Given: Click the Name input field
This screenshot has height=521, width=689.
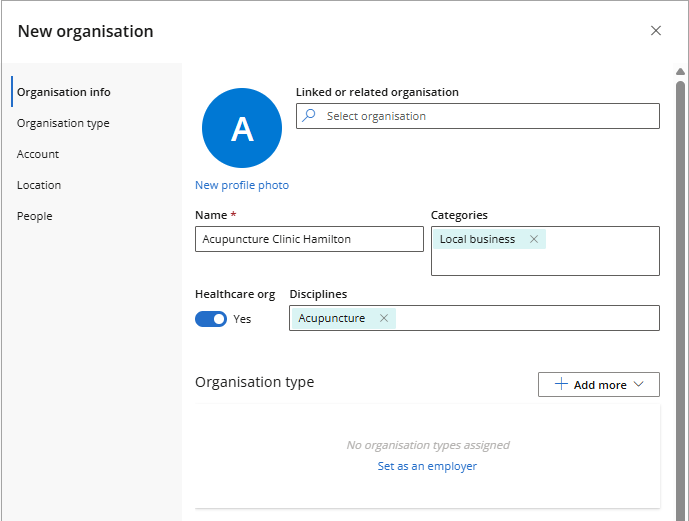Looking at the screenshot, I should point(309,239).
